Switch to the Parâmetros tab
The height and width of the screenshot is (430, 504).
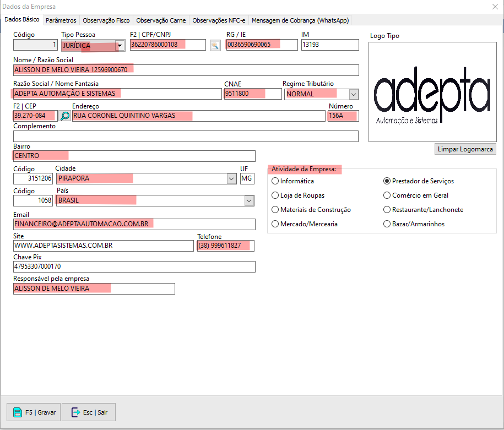[x=61, y=20]
